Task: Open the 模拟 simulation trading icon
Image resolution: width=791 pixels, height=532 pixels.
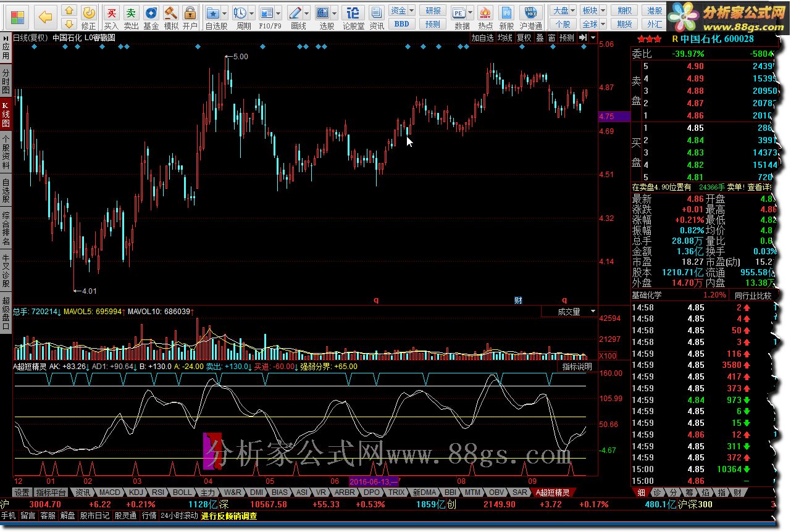Action: point(171,17)
